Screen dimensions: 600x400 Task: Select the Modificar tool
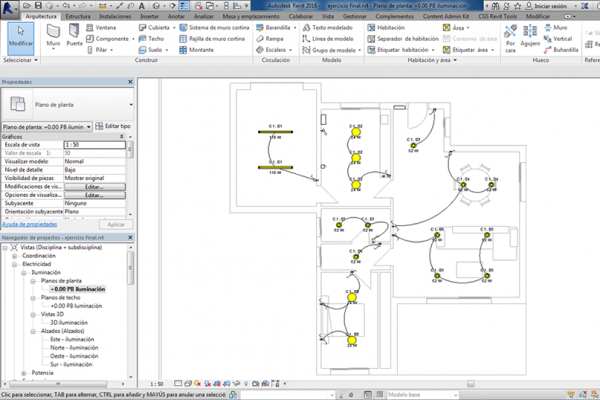click(x=19, y=40)
